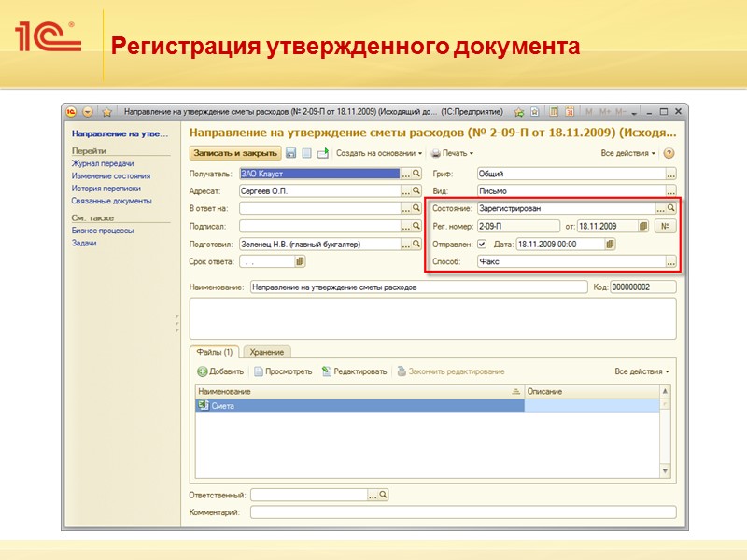Search recipient with magnifier next to ЗАО Клаустр
Screen dimensions: 747x560
pyautogui.click(x=416, y=174)
